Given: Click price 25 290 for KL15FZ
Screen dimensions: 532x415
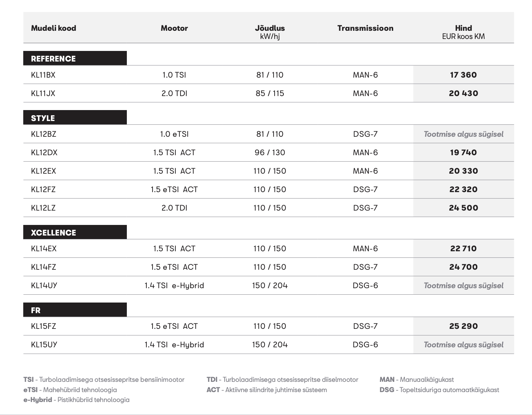Looking at the screenshot, I should [463, 326].
